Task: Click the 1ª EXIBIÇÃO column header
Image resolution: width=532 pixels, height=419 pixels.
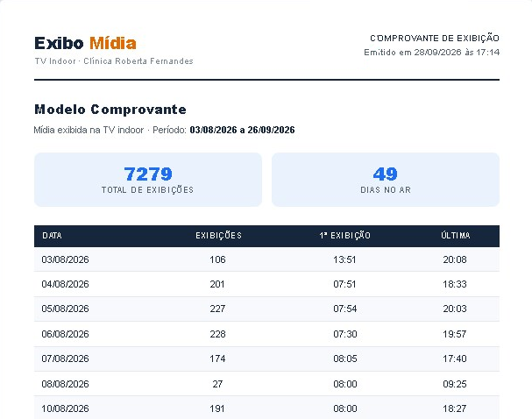Action: coord(344,236)
